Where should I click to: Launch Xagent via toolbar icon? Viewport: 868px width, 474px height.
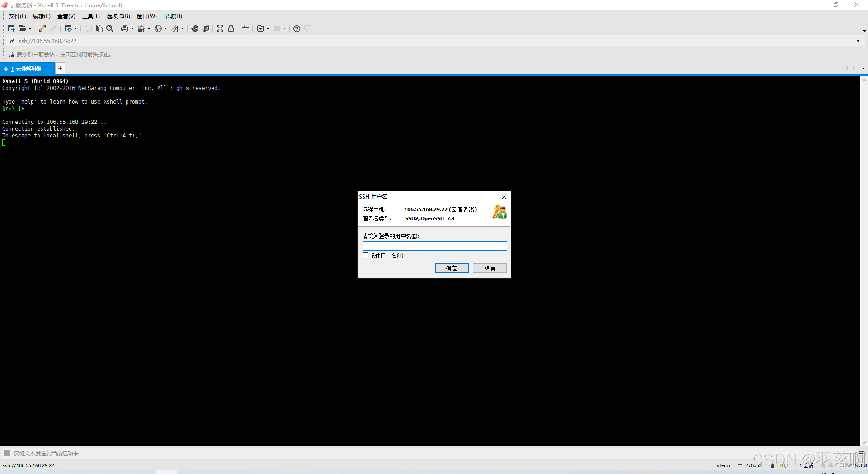(206, 28)
